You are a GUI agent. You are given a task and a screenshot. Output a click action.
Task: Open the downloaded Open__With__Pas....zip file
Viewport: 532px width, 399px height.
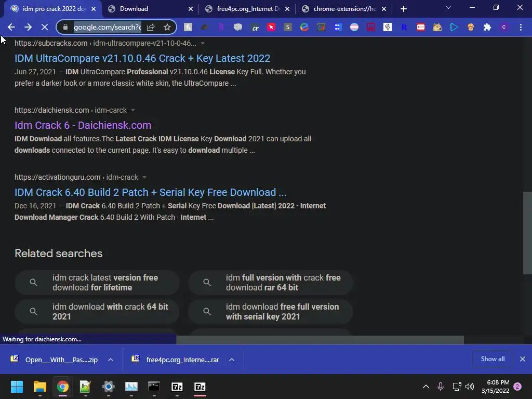[x=54, y=360]
